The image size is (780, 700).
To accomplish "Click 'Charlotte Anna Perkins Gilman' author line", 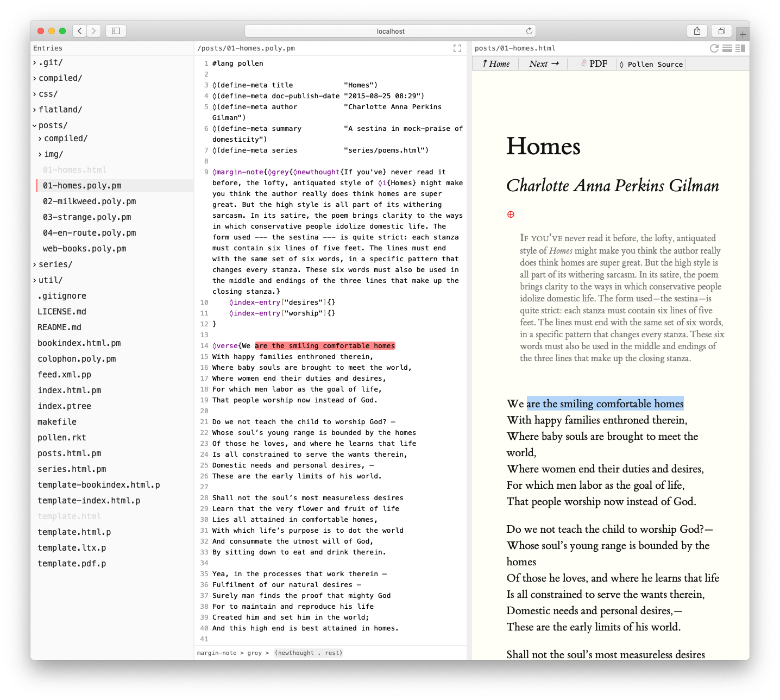I will click(x=613, y=186).
